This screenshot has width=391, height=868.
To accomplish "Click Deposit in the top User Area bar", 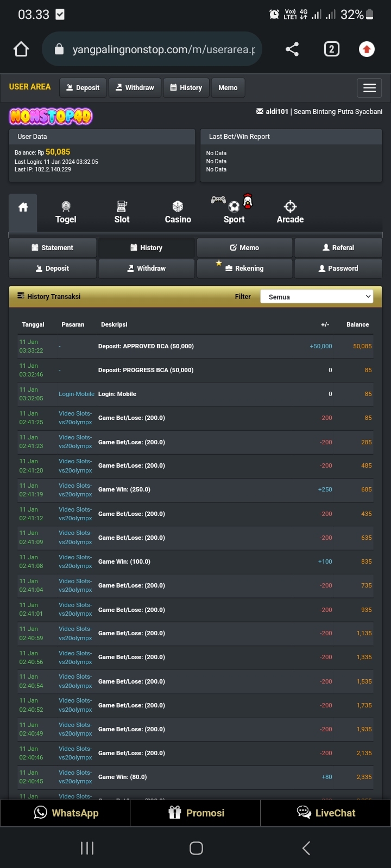I will click(83, 88).
